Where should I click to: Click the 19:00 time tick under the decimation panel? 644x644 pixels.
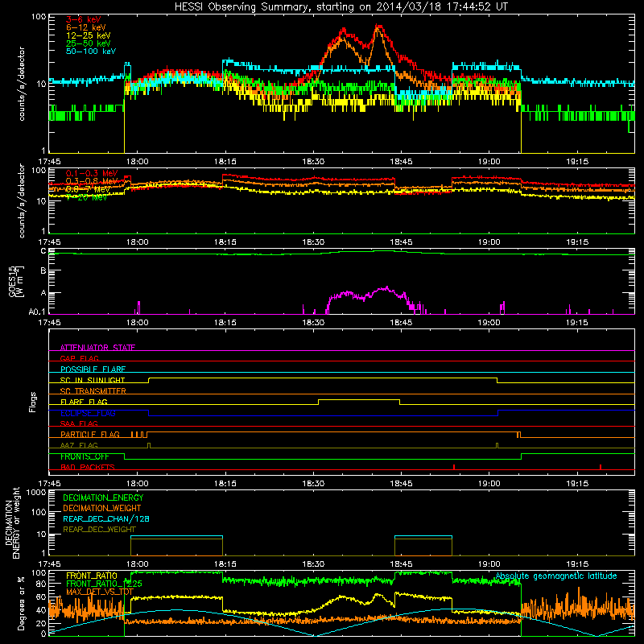point(489,564)
